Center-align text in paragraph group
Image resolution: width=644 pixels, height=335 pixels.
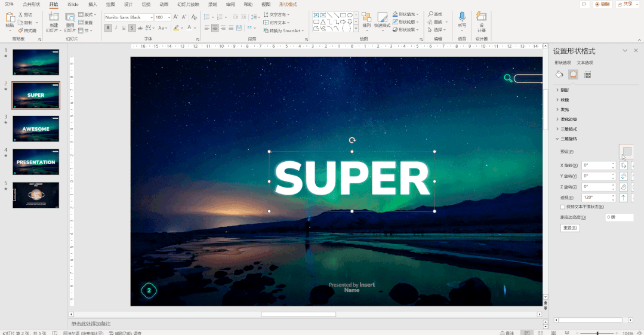[x=215, y=28]
